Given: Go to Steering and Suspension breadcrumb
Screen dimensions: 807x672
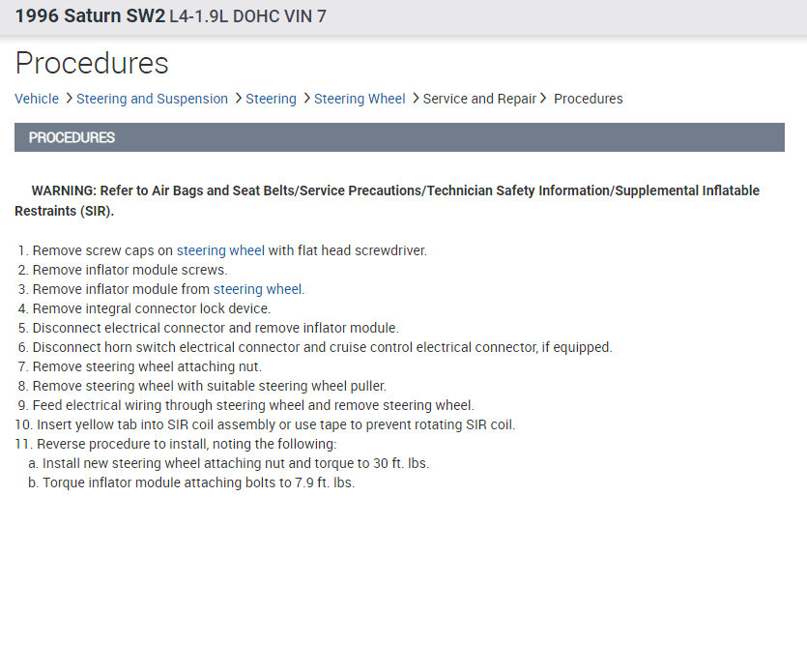Looking at the screenshot, I should (152, 99).
